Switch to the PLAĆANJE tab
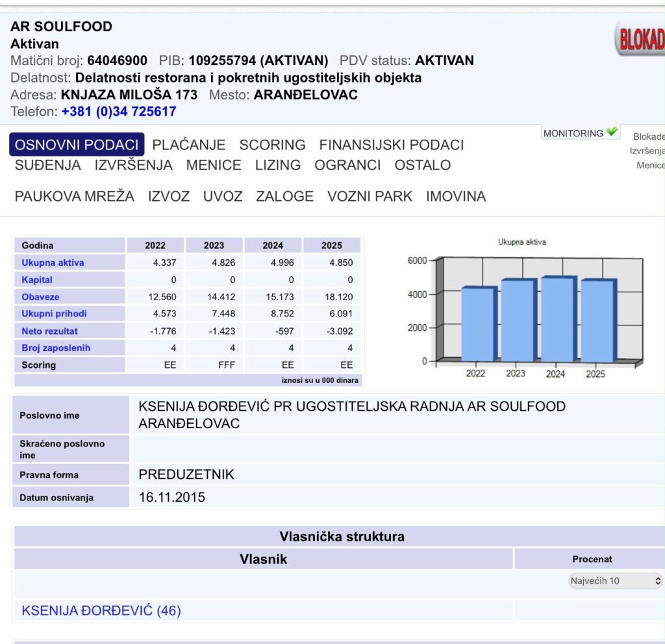Viewport: 665px width, 644px height. click(x=189, y=145)
